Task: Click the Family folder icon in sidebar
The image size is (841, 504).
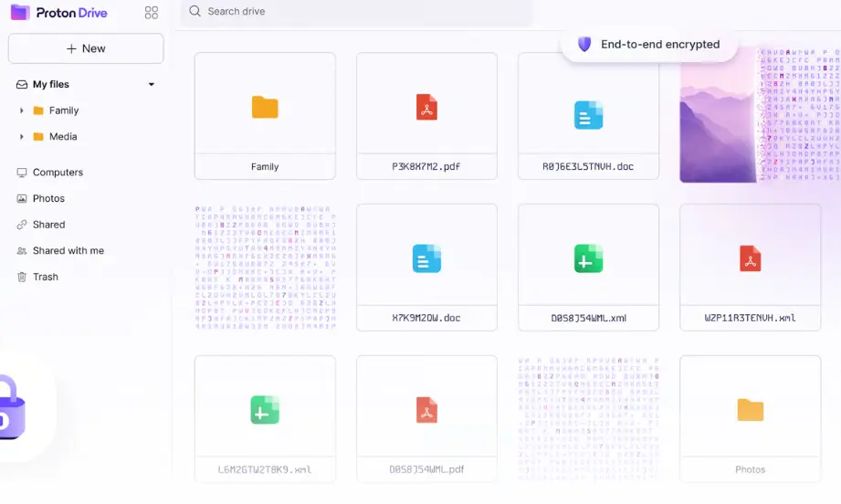Action: [38, 110]
